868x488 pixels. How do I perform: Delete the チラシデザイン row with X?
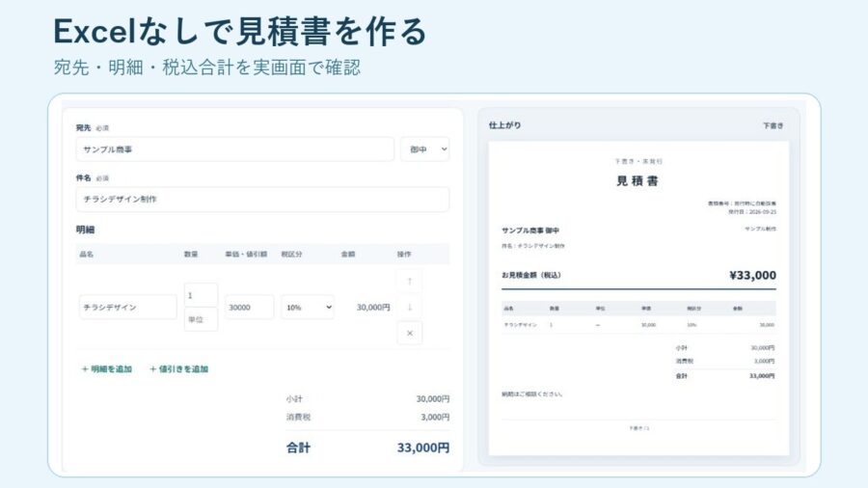coord(409,333)
